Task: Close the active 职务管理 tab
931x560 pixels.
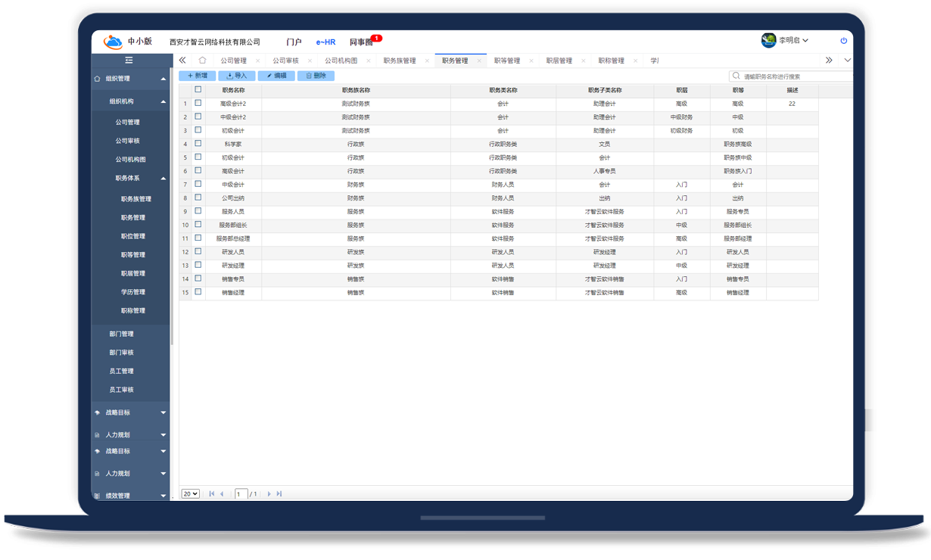Action: point(479,61)
